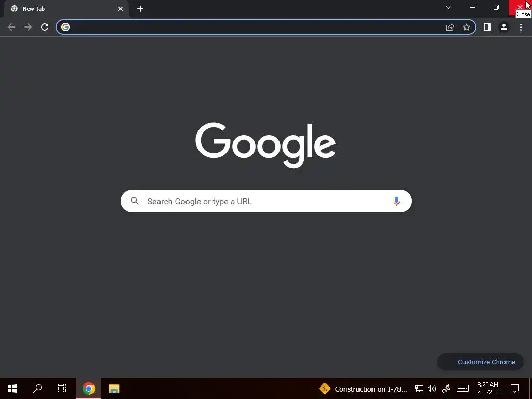Open the side panel
The height and width of the screenshot is (399, 532).
click(487, 27)
